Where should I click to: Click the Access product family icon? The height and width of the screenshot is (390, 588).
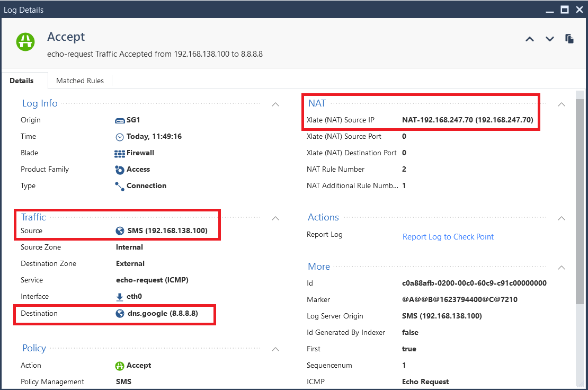click(x=120, y=170)
